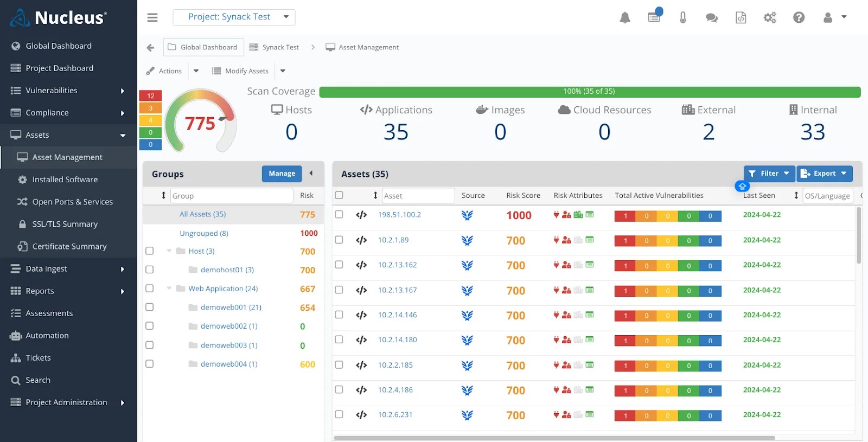868x442 pixels.
Task: Open the notifications bell icon
Action: 625,17
